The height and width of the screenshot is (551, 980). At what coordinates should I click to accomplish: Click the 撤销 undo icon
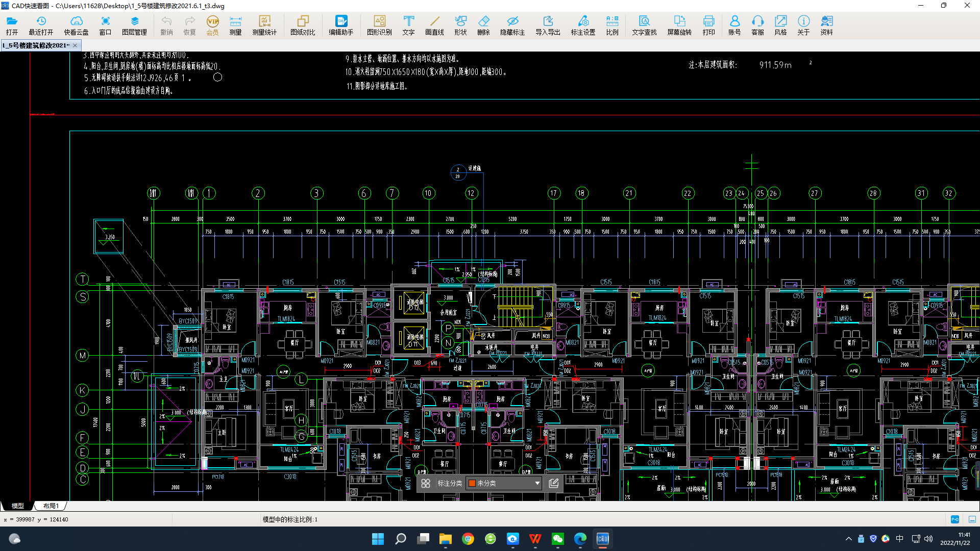point(166,25)
